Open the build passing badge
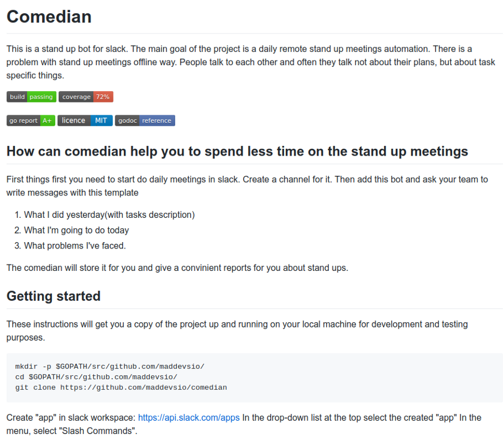Screen dimensions: 504x445 click(x=32, y=97)
